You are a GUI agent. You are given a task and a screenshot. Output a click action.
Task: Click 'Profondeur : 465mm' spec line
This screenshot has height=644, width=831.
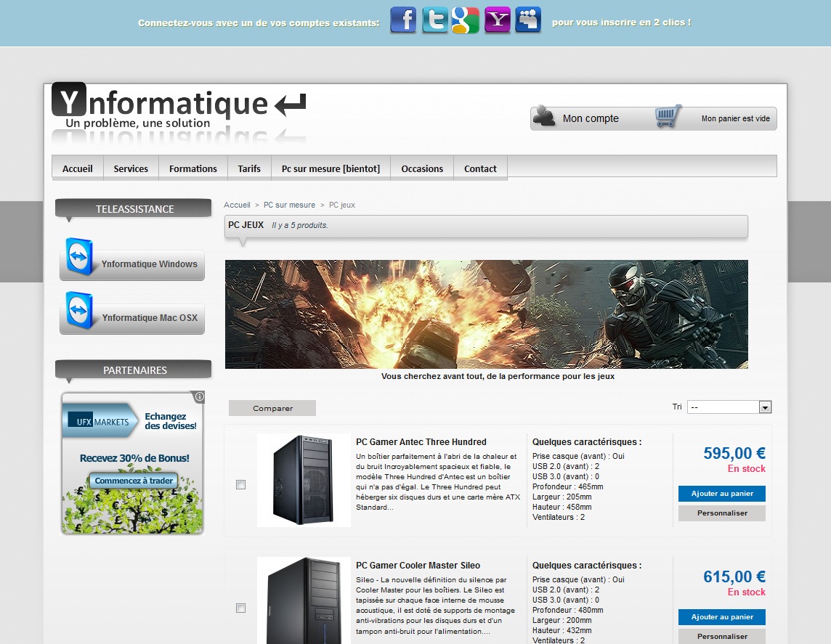(x=567, y=486)
